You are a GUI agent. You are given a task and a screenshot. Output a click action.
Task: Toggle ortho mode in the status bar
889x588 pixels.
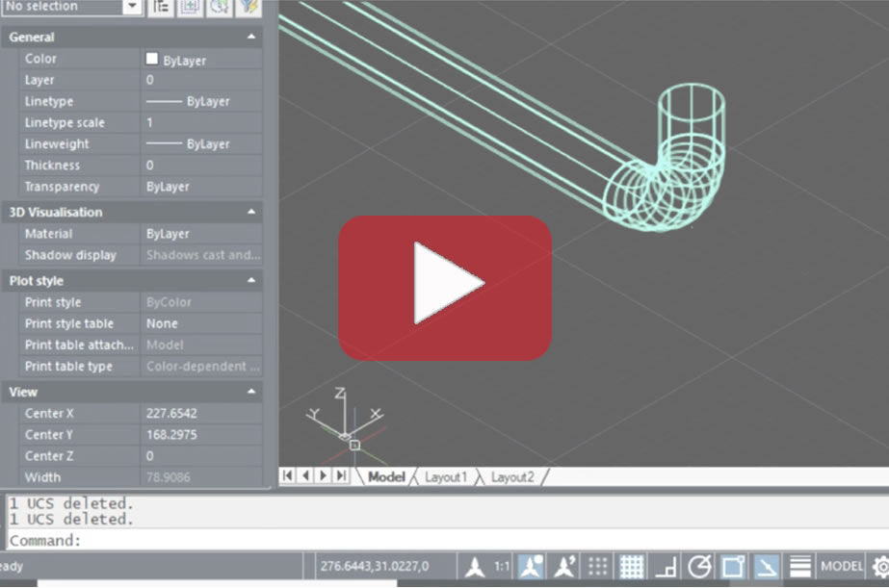click(x=666, y=566)
